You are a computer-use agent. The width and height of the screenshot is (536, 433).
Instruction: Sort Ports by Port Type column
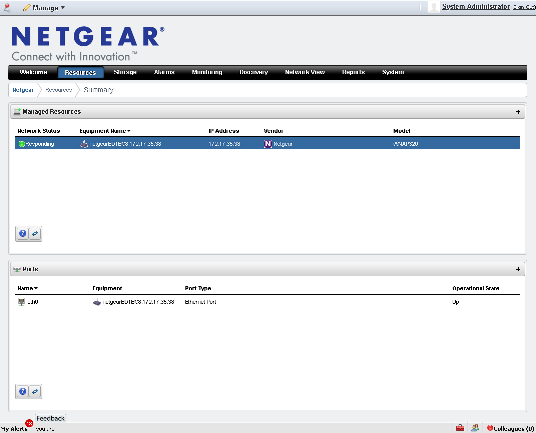pos(198,288)
